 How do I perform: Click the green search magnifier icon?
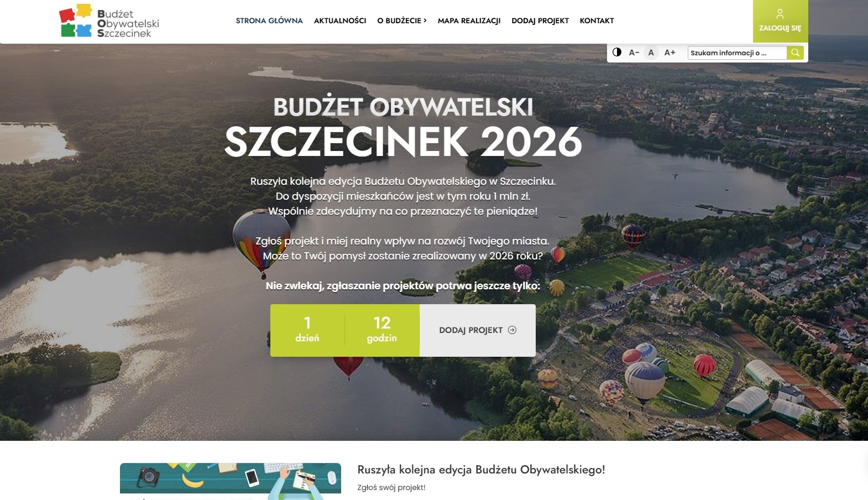(795, 53)
